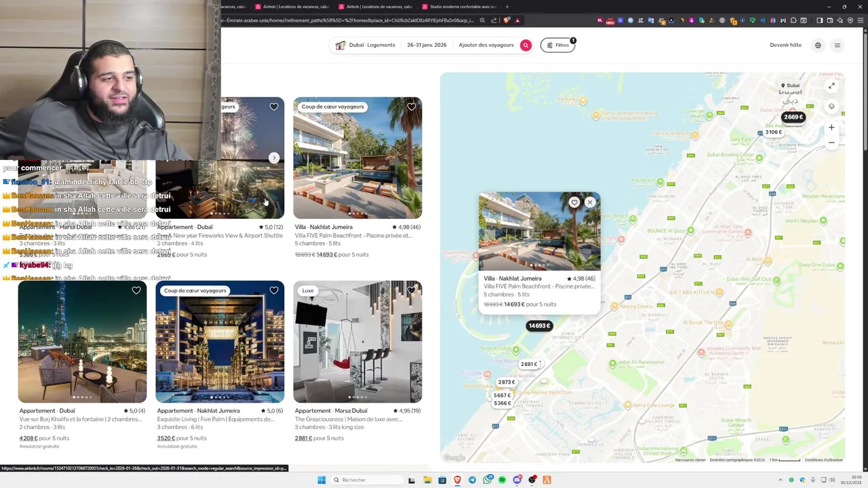Click Ajouter des voyageurs field
Image resolution: width=868 pixels, height=488 pixels.
point(486,45)
